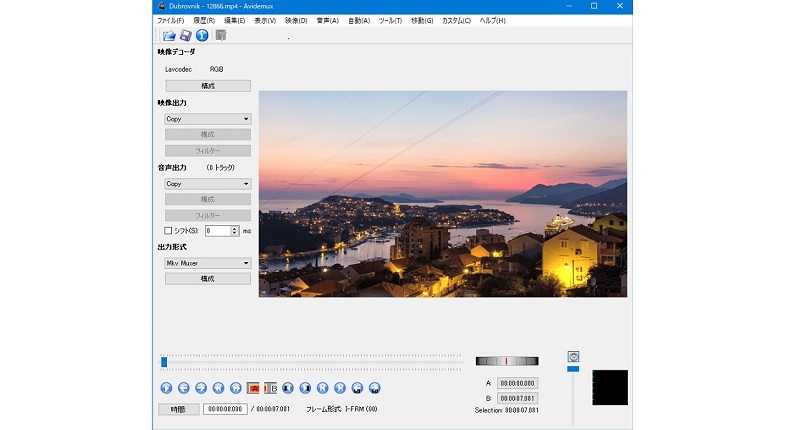800x430 pixels.
Task: Enable the シフト(S) audio shift checkbox
Action: pyautogui.click(x=169, y=230)
